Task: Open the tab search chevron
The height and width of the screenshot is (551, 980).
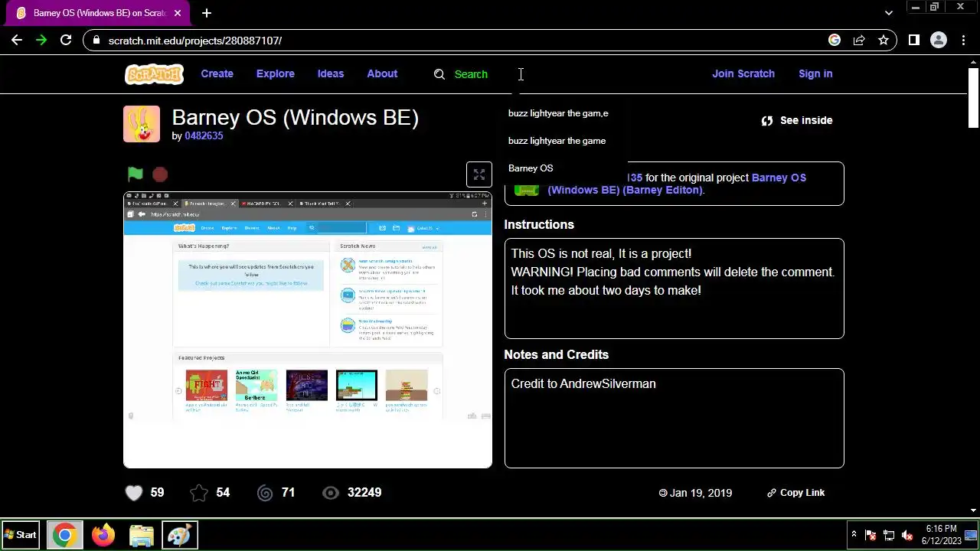Action: click(x=888, y=13)
